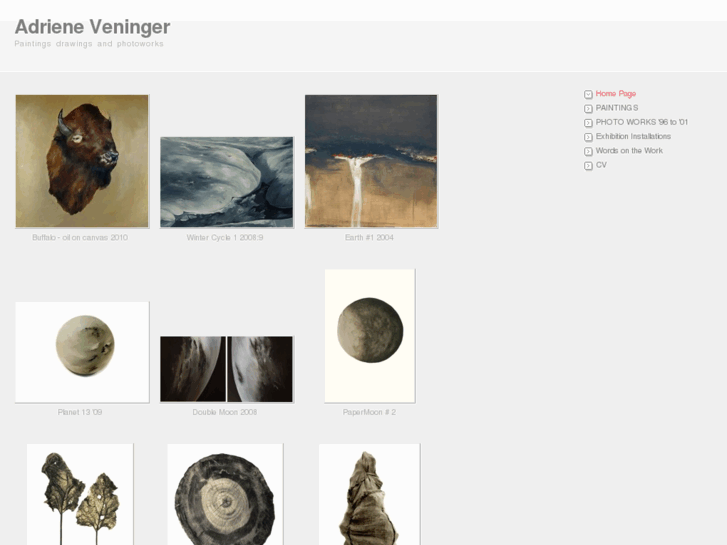
Task: Open the Buffalo painting thumbnail
Action: 82,161
